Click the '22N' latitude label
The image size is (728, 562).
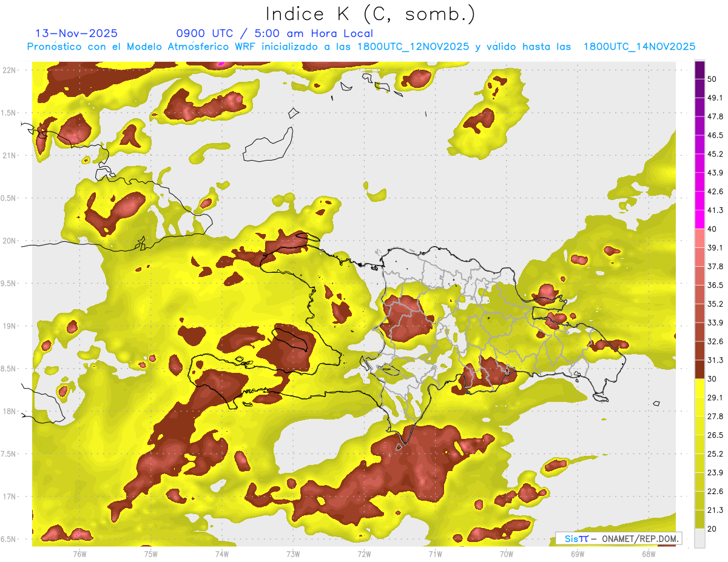(9, 70)
